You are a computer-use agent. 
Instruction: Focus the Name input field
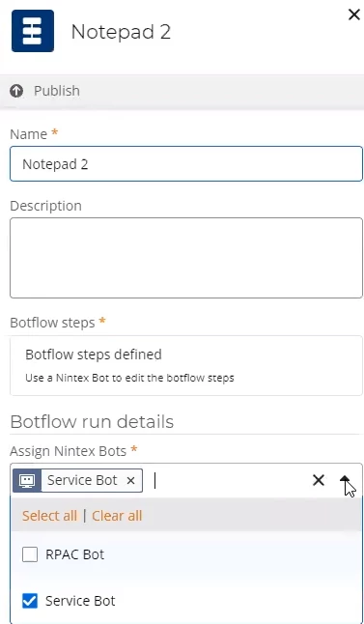(186, 164)
